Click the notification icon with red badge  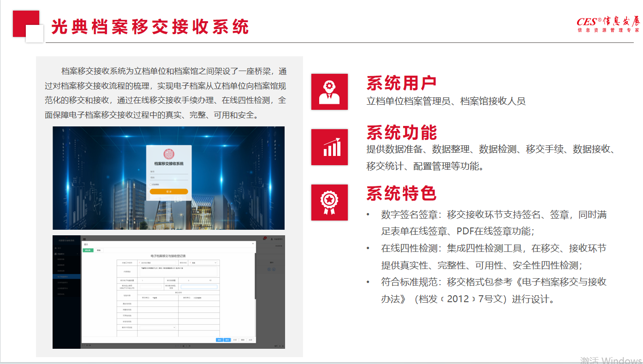coord(265,239)
